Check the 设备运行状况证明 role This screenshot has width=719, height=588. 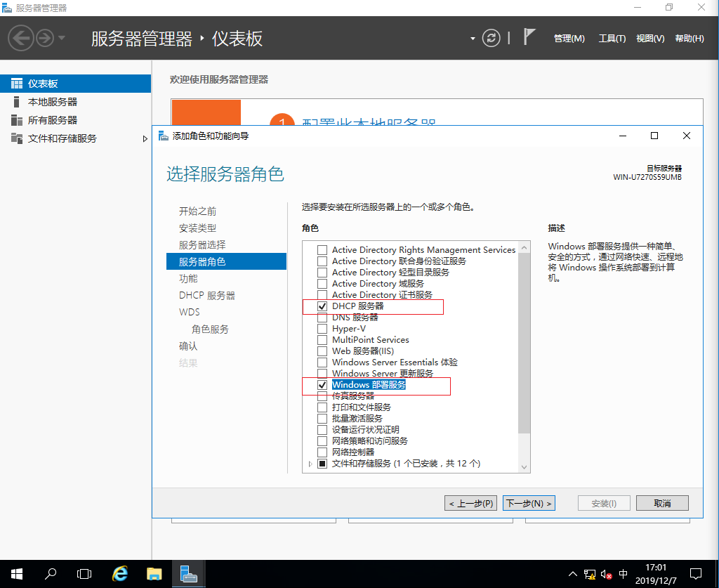click(x=322, y=430)
